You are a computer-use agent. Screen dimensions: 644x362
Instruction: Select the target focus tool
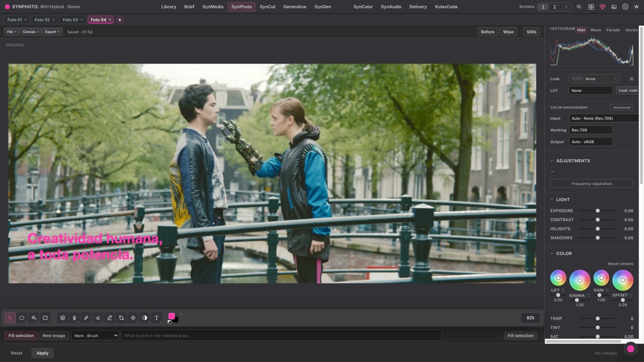pos(133,318)
